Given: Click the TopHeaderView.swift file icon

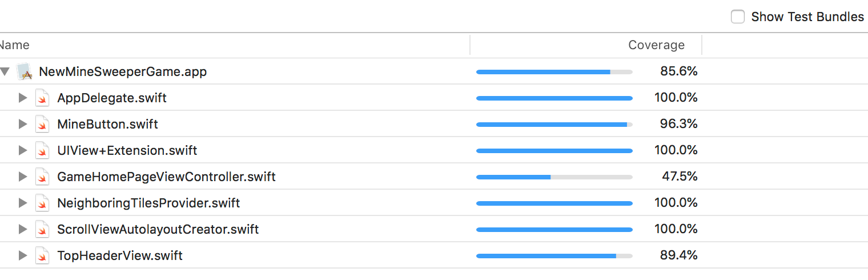Looking at the screenshot, I should point(42,256).
